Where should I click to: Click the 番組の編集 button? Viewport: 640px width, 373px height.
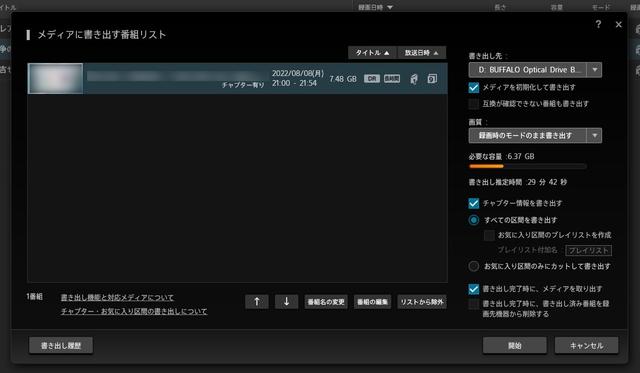tap(372, 302)
